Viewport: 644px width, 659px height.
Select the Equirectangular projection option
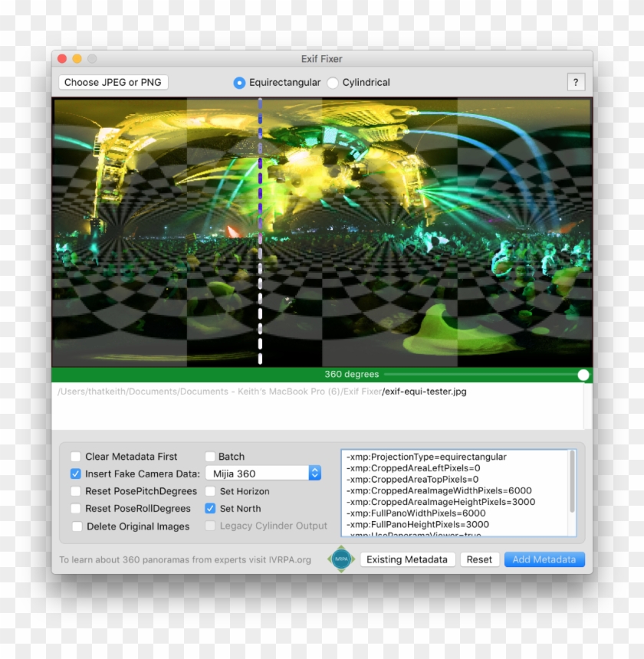click(x=239, y=83)
